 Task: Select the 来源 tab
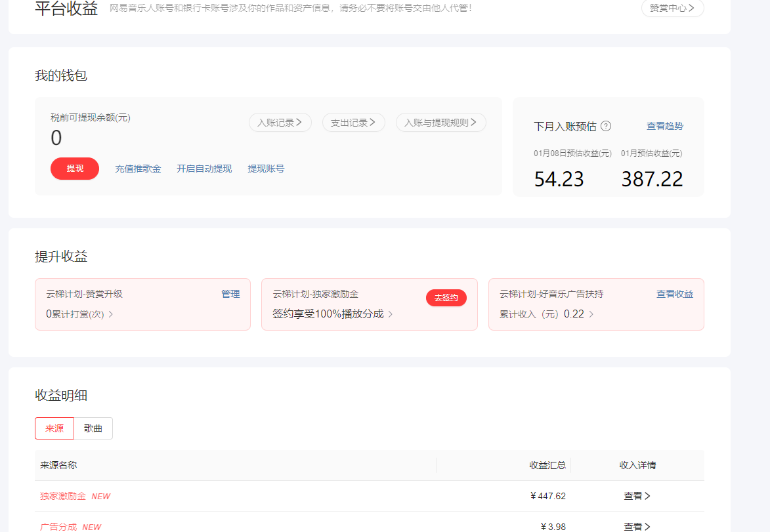54,428
